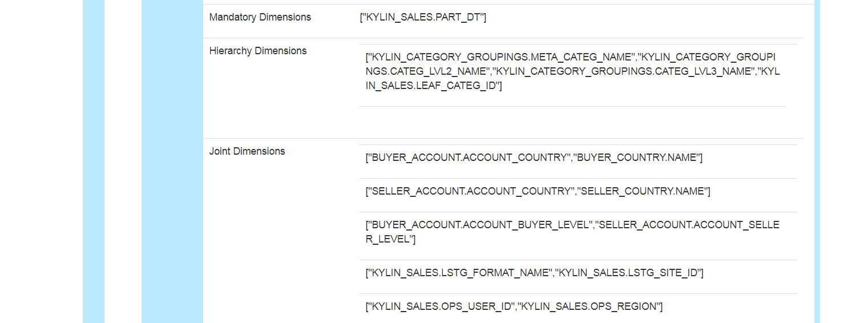The image size is (868, 323).
Task: Select SELLER_ACCOUNT.ACCOUNT_COUNTRY joint dimension text
Action: [x=473, y=191]
